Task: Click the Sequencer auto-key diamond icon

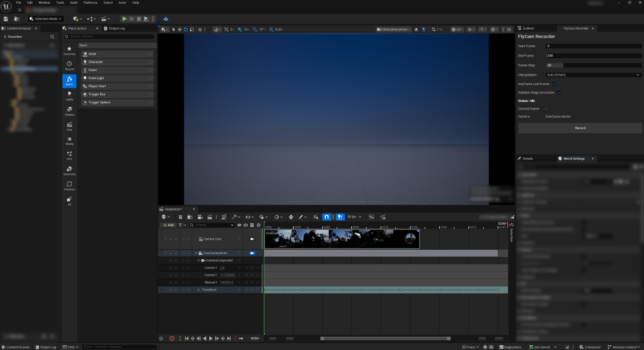Action: 291,217
